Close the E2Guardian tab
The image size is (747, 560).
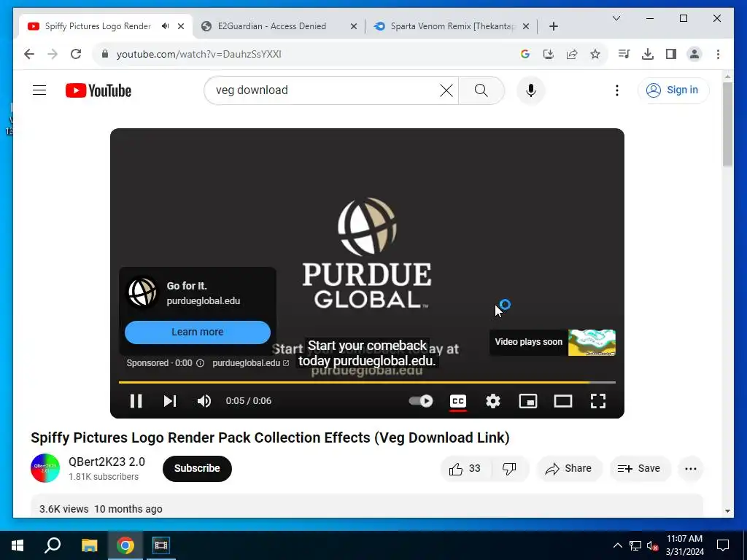coord(354,26)
